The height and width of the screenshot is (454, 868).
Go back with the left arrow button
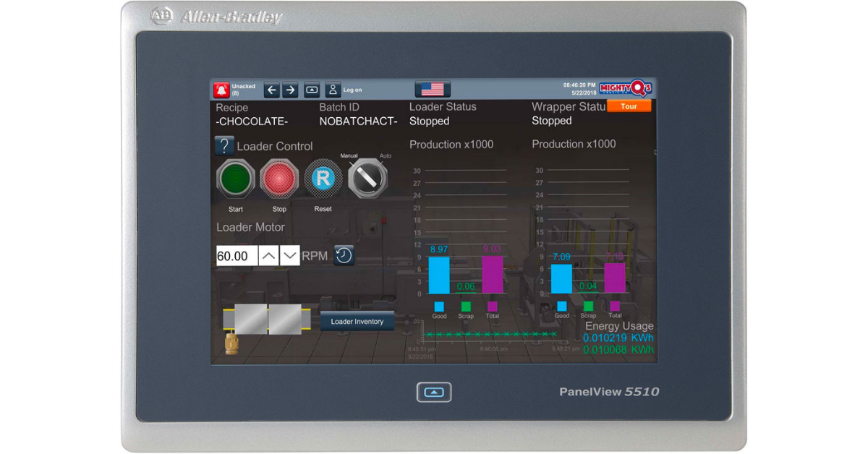click(272, 90)
